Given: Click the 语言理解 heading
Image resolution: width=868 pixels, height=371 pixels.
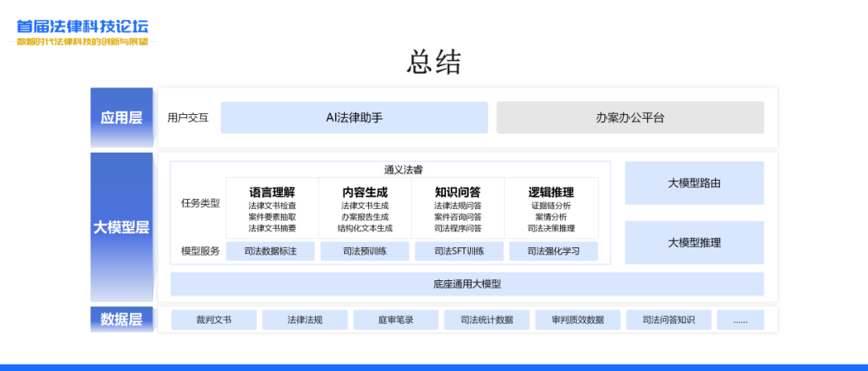Looking at the screenshot, I should point(272,193).
